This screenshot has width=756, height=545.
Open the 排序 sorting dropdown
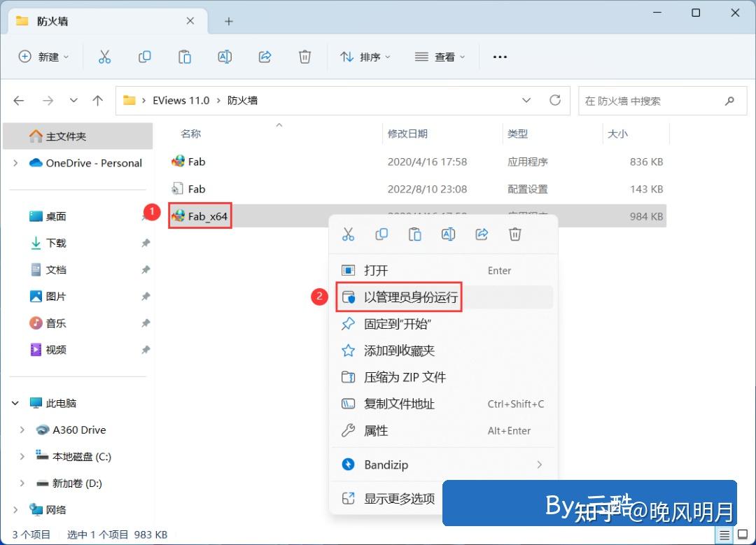point(365,57)
